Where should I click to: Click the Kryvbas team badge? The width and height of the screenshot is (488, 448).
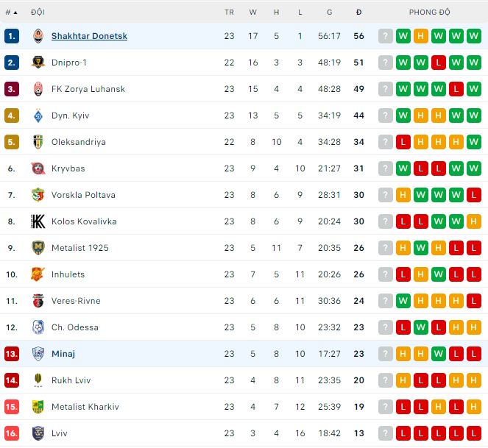pyautogui.click(x=38, y=168)
